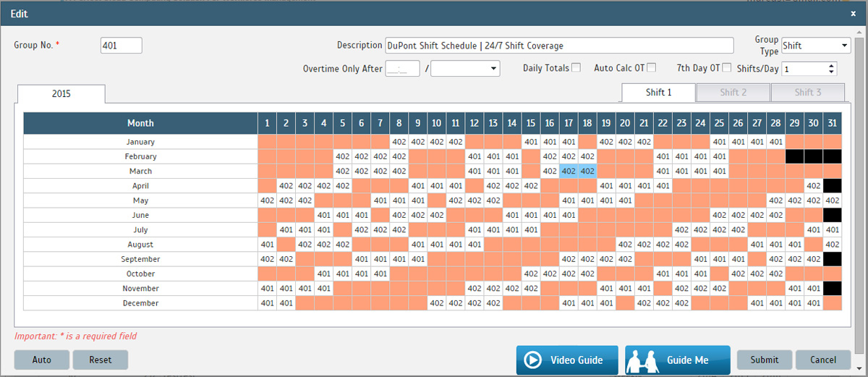Click January 8 cell showing 402
Viewport: 868px width, 377px height.
click(x=399, y=142)
